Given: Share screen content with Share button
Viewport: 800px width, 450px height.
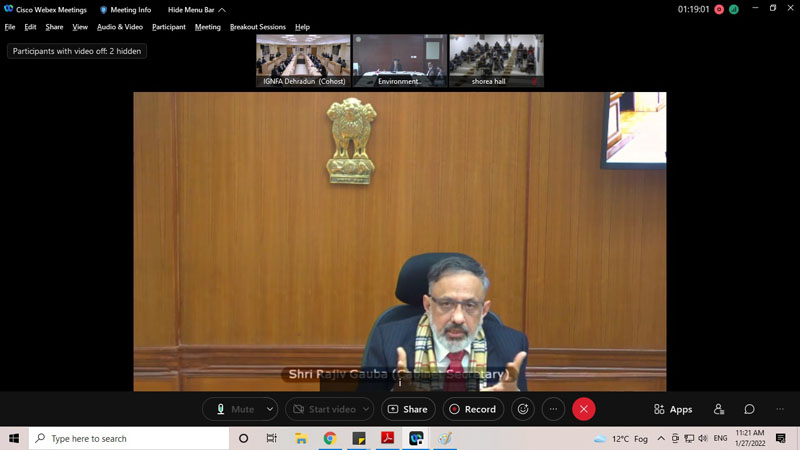Looking at the screenshot, I should [408, 409].
